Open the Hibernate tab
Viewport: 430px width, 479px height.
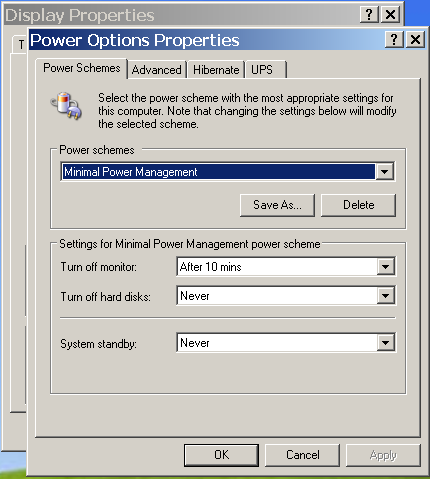coord(216,70)
